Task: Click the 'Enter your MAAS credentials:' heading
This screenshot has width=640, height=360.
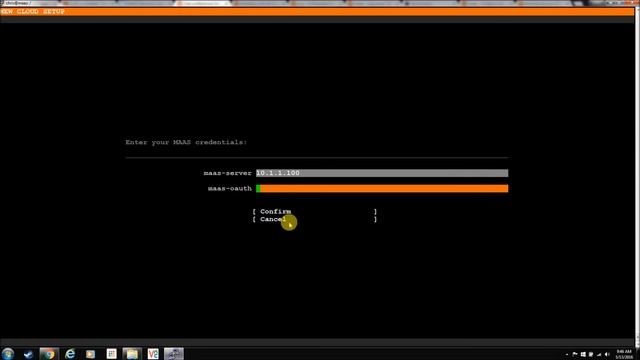Action: coord(186,142)
